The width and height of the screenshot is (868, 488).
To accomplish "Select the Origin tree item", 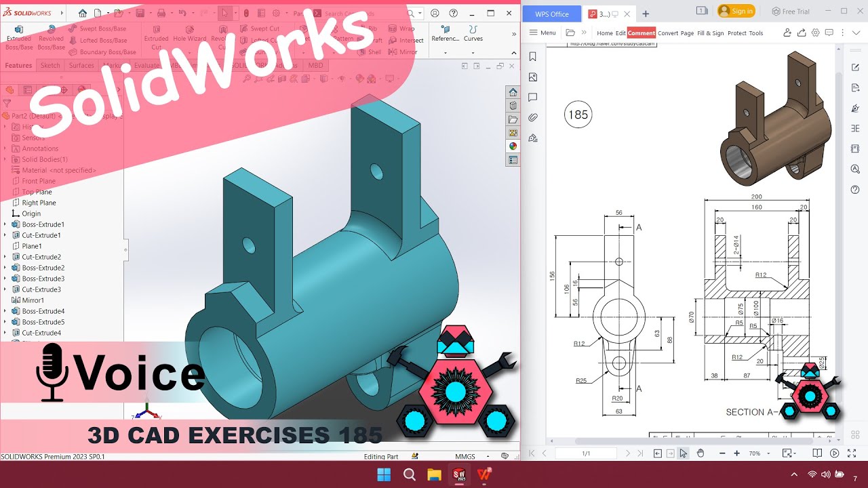I will tap(31, 213).
